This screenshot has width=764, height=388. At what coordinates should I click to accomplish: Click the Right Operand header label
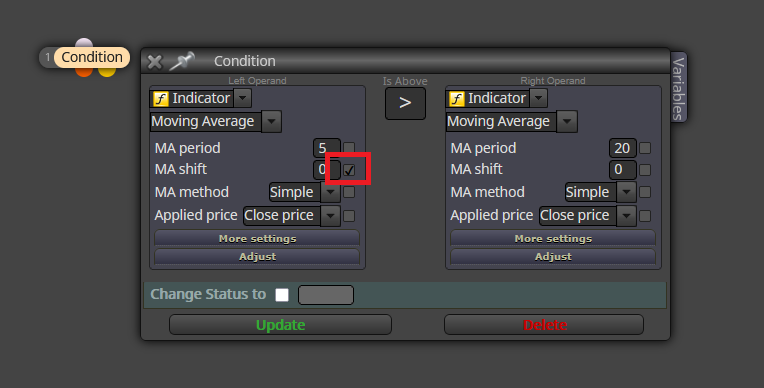(x=553, y=80)
